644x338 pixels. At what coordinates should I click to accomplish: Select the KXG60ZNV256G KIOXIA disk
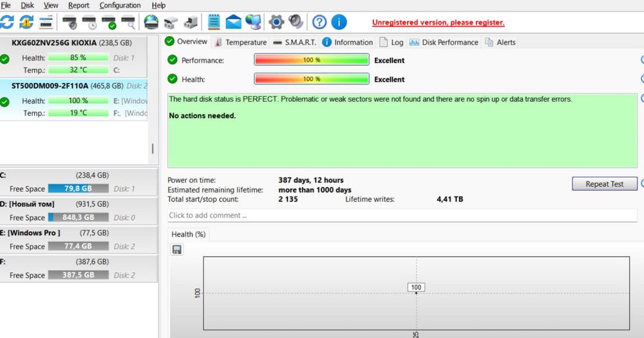pos(73,57)
